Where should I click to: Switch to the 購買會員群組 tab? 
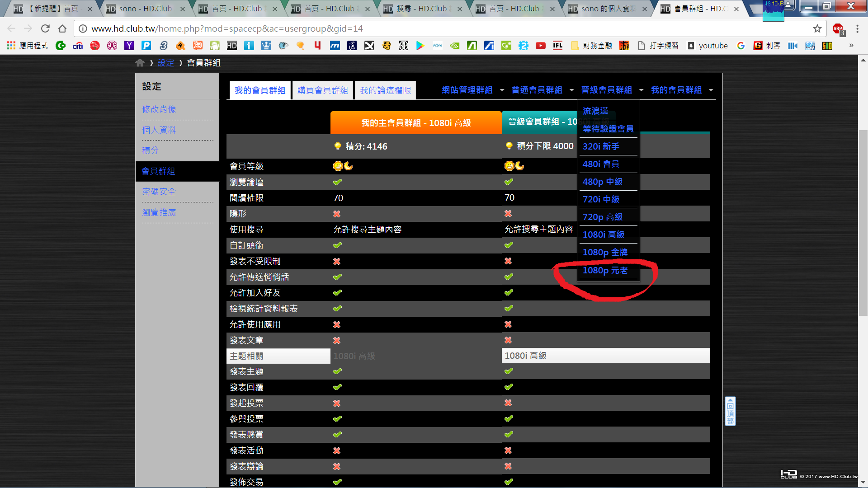click(323, 90)
